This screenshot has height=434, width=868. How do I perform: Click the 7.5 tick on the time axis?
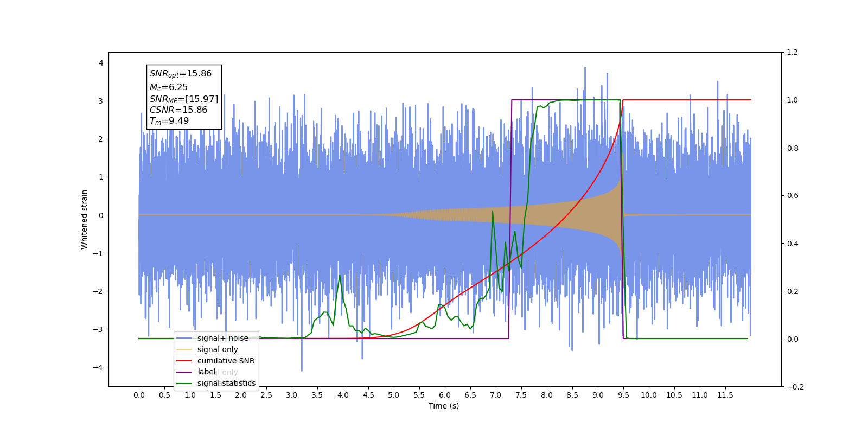coord(521,395)
